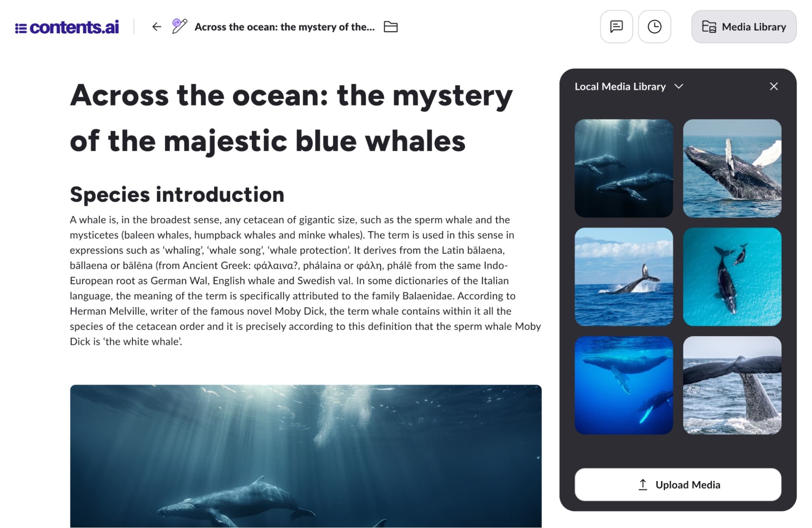Open the comments panel icon
Screen dimensions: 812x528
(x=616, y=27)
